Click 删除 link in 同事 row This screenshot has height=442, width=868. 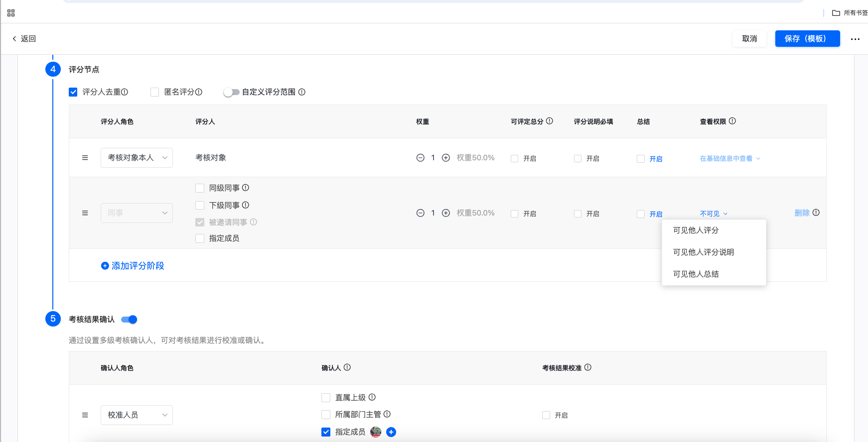coord(802,213)
